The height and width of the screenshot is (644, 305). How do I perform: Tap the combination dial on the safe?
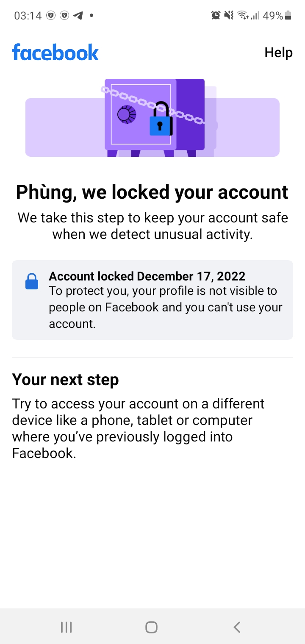(127, 114)
